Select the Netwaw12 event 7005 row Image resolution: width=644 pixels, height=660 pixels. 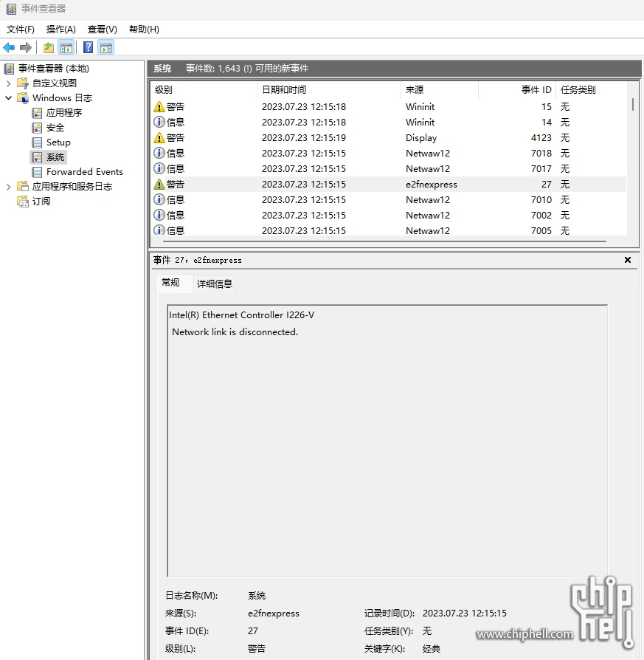tap(389, 230)
